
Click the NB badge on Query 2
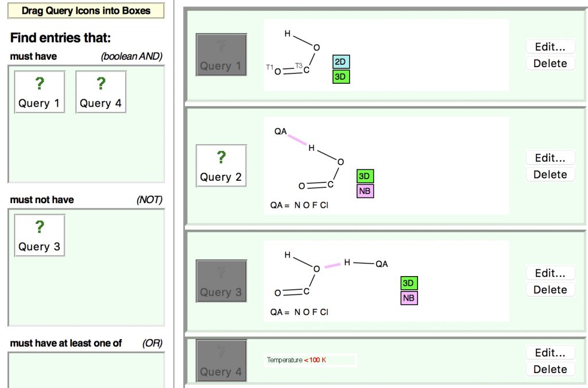[365, 191]
